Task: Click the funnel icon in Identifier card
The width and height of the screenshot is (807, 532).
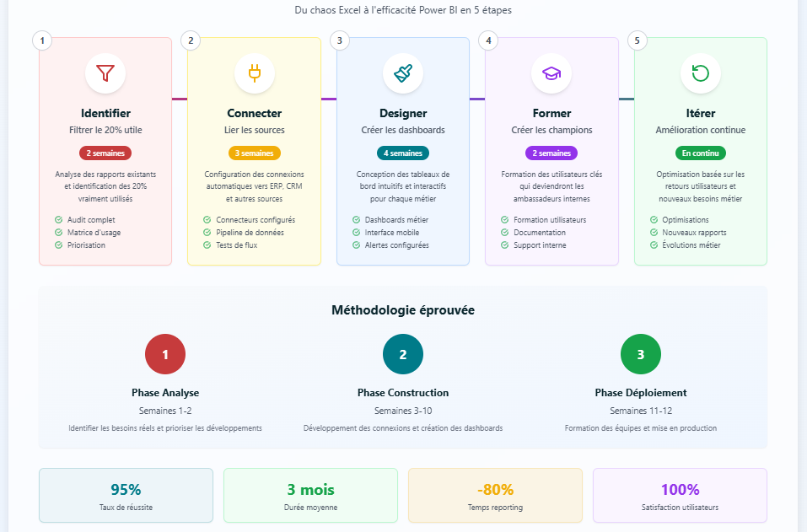Action: tap(105, 73)
